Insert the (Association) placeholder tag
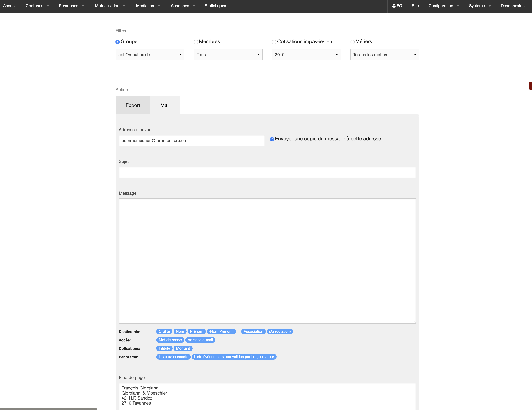Viewport: 532px width, 410px height. pyautogui.click(x=280, y=331)
